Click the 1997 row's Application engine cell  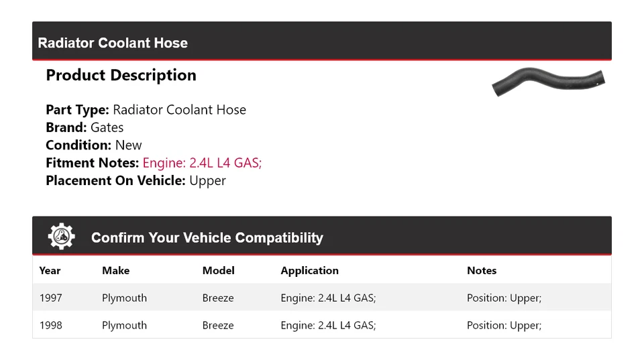(328, 298)
